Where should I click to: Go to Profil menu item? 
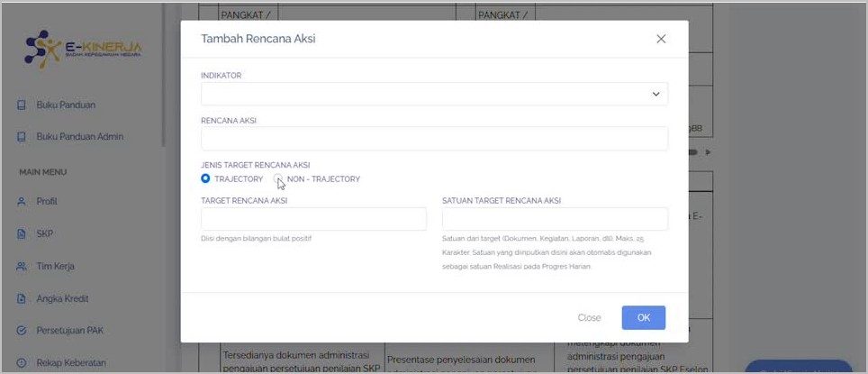pos(47,202)
